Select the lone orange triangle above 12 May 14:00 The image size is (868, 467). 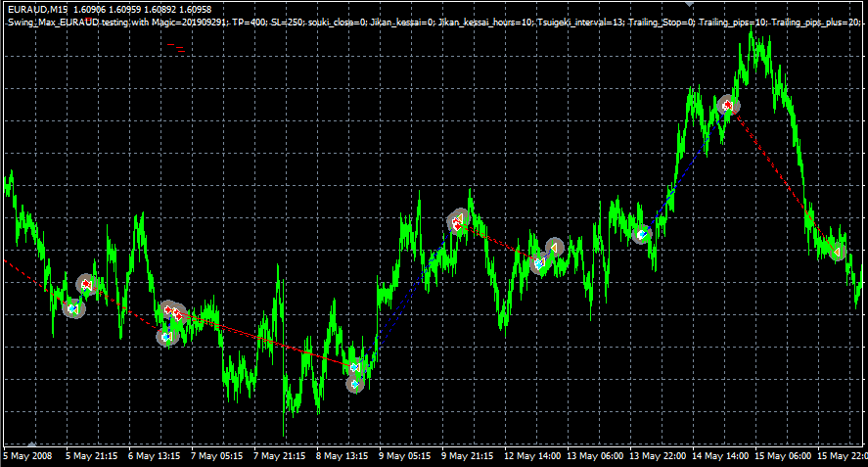(x=555, y=248)
